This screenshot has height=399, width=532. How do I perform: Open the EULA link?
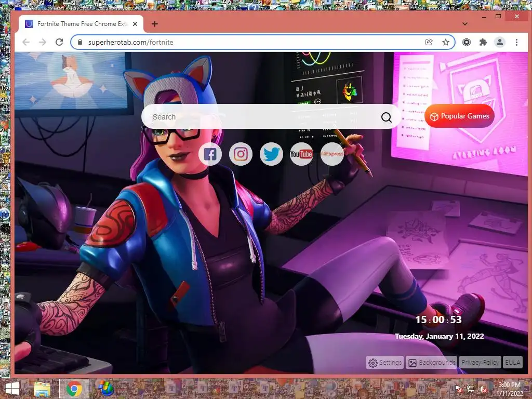513,362
